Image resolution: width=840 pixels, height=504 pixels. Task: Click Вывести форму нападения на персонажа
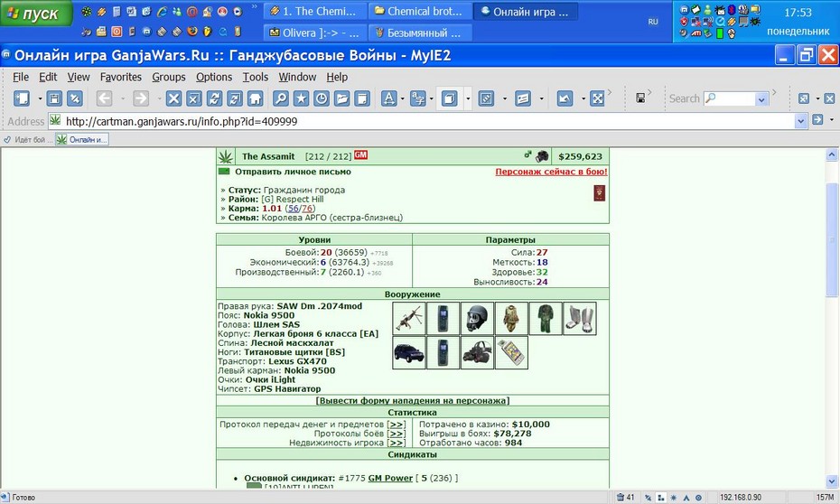(413, 401)
